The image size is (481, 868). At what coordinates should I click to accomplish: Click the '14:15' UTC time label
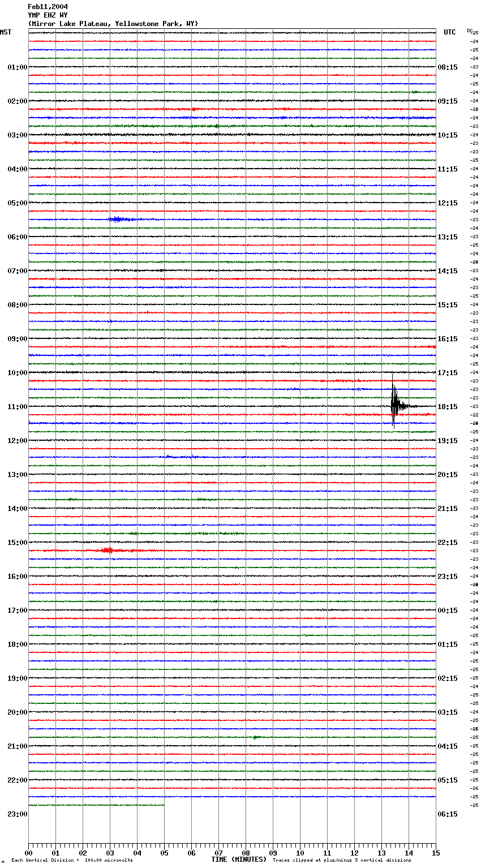448,271
